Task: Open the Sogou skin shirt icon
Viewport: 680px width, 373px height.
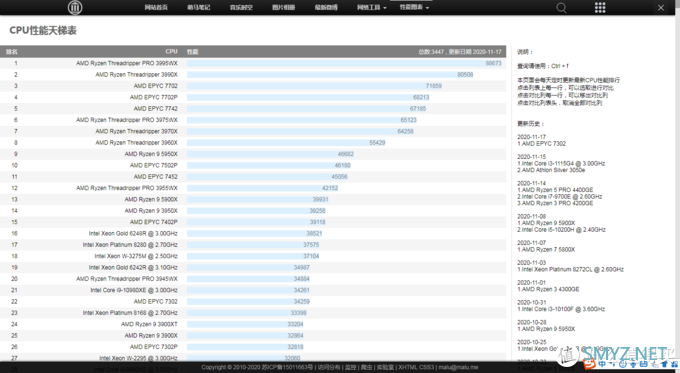Action: pyautogui.click(x=664, y=364)
